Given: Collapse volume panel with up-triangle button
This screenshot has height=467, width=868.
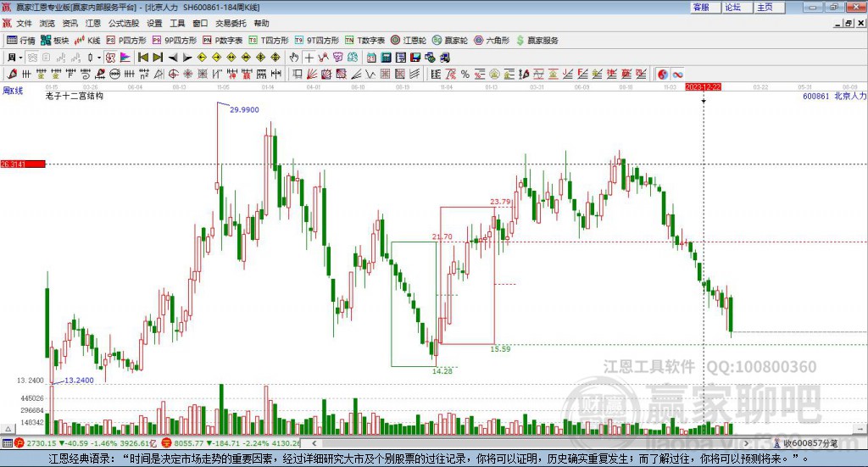Looking at the screenshot, I should tap(8, 429).
